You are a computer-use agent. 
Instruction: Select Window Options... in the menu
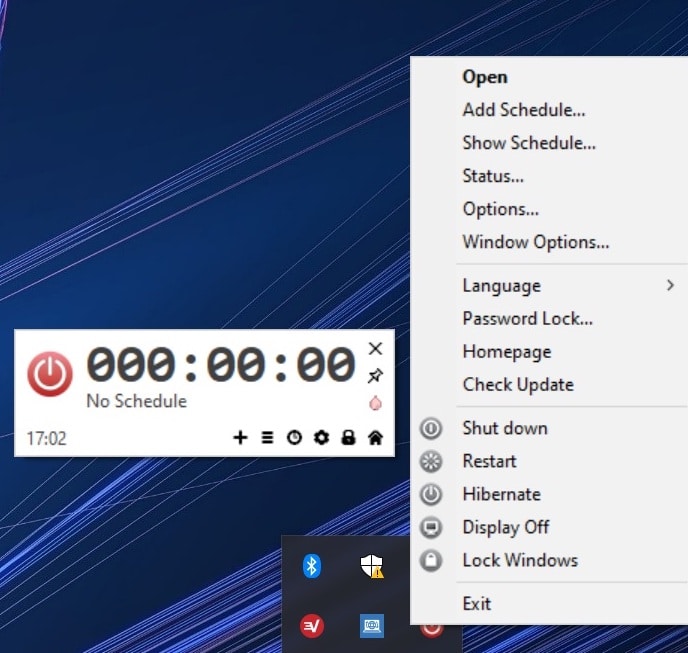[535, 242]
